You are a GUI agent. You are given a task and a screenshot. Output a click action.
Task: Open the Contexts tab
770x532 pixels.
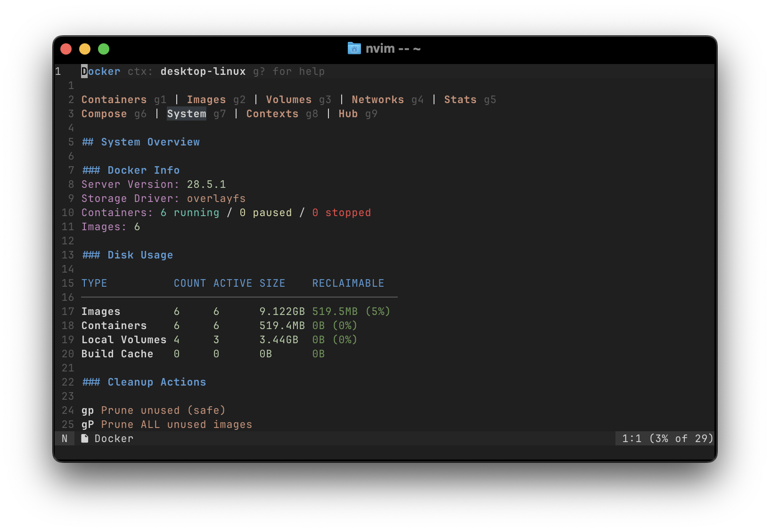[272, 114]
